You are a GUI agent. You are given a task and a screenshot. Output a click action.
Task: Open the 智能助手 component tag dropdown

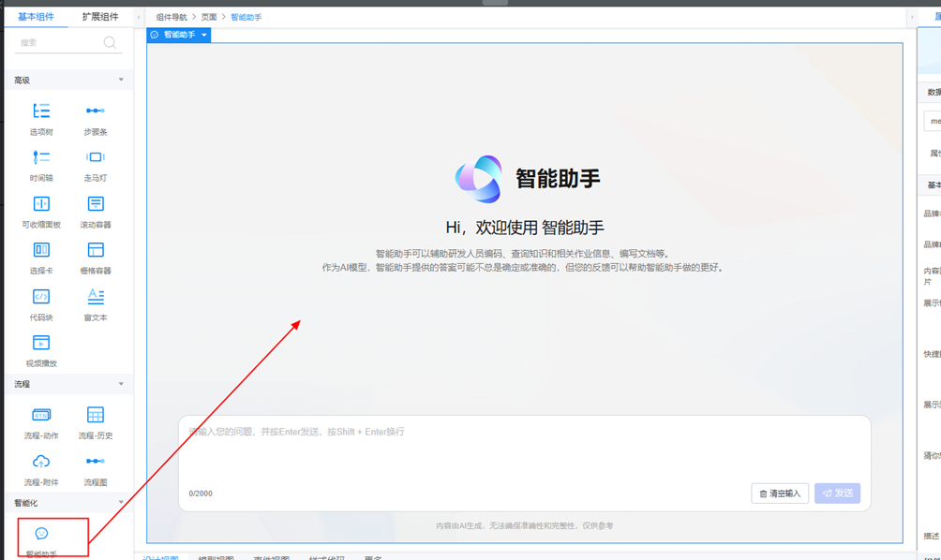[x=204, y=36]
